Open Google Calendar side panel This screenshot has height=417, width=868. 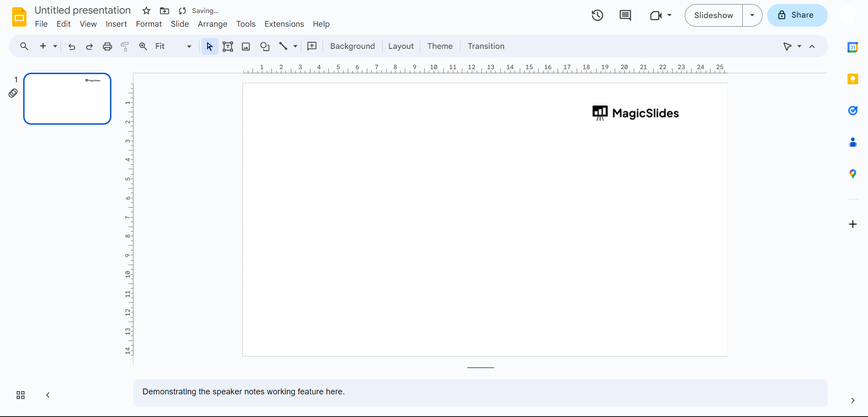click(x=853, y=47)
